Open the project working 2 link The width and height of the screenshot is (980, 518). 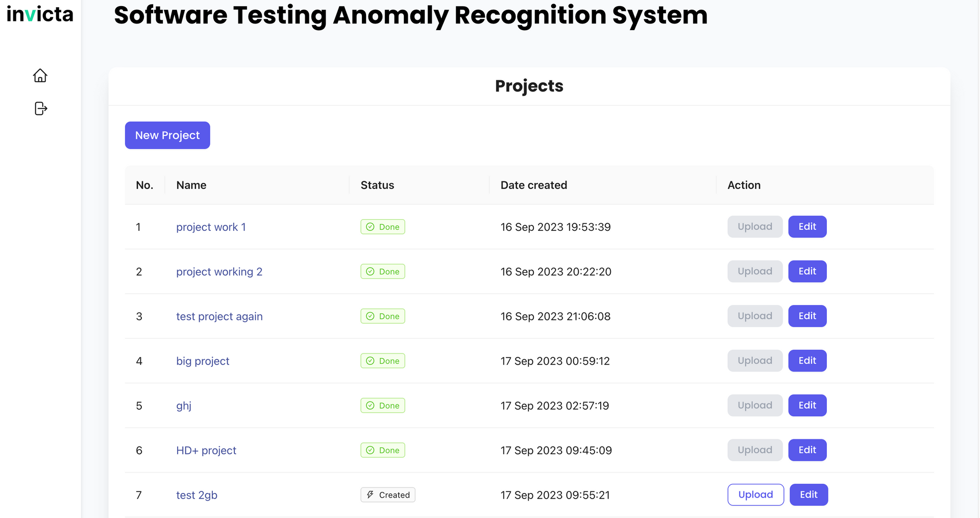(219, 272)
